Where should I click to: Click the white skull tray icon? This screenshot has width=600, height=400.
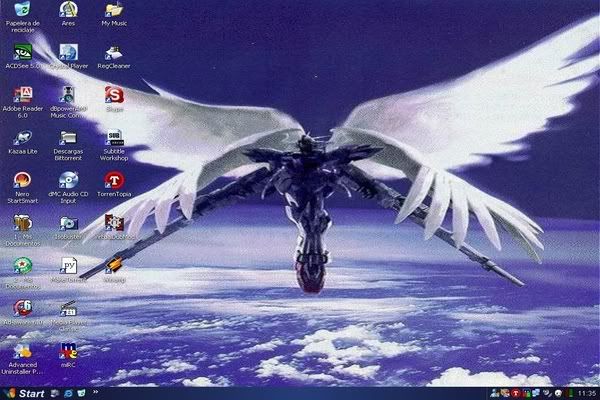click(x=558, y=393)
